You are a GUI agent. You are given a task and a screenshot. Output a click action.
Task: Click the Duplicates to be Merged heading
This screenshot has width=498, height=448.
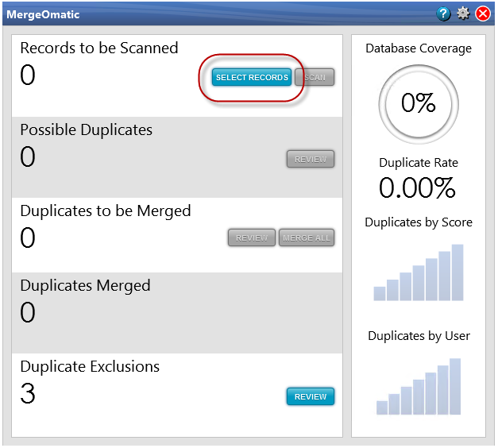point(106,211)
